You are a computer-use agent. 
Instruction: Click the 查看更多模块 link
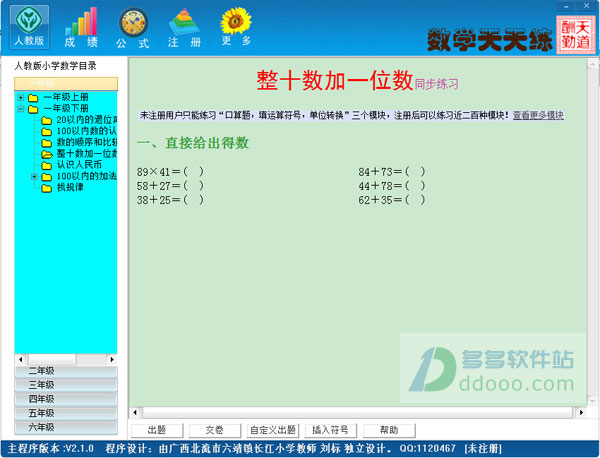tap(538, 116)
